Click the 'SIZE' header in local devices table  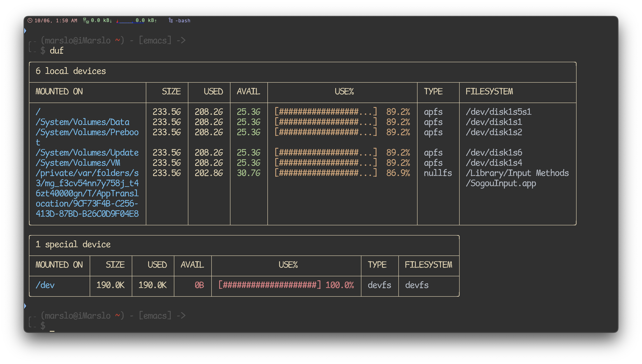171,92
